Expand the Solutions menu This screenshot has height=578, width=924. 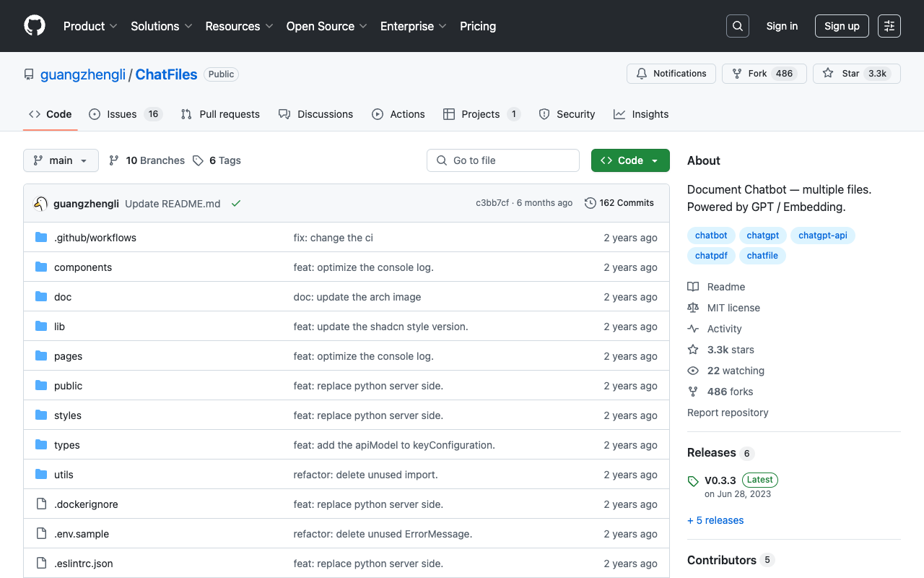[x=162, y=26]
